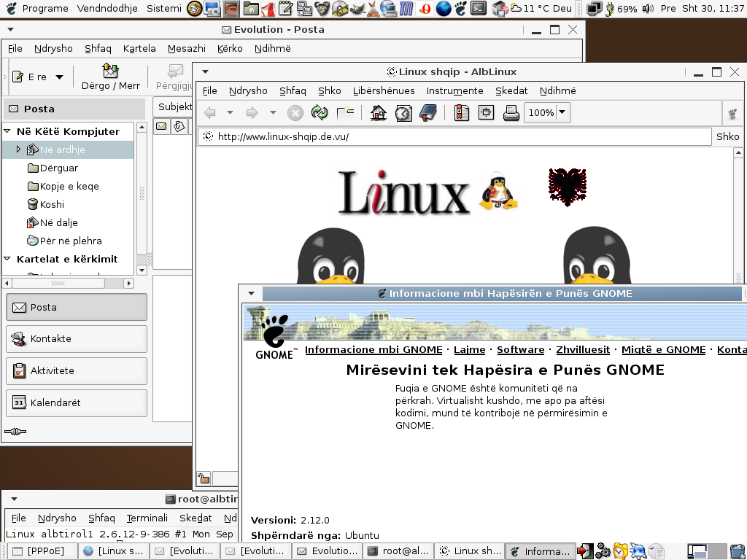Open a new tab in AlbLinux browser

[345, 113]
